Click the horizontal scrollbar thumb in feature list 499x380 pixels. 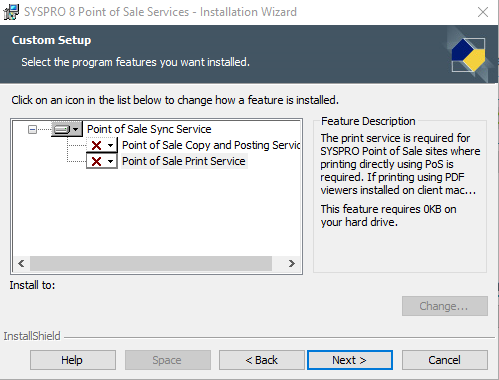click(151, 264)
